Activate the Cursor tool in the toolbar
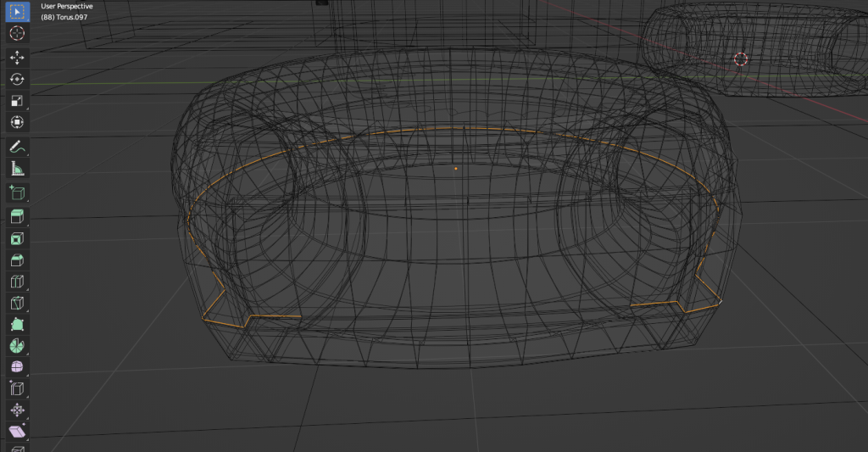 point(17,34)
